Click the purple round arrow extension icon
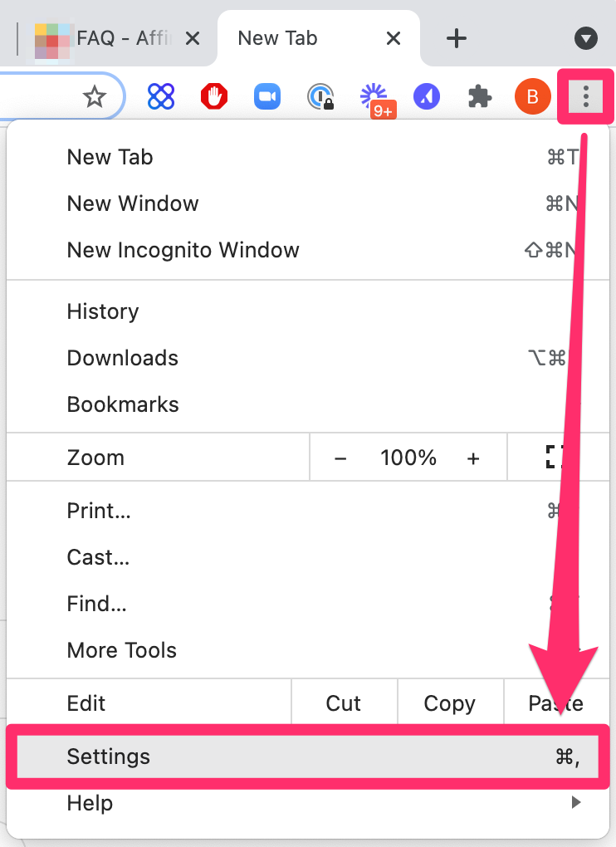Screen dimensions: 616x847 tap(427, 98)
